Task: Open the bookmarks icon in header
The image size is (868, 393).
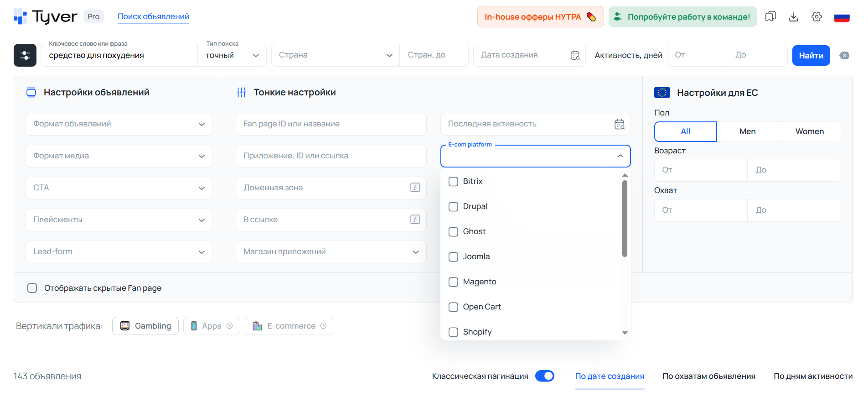Action: [x=770, y=17]
